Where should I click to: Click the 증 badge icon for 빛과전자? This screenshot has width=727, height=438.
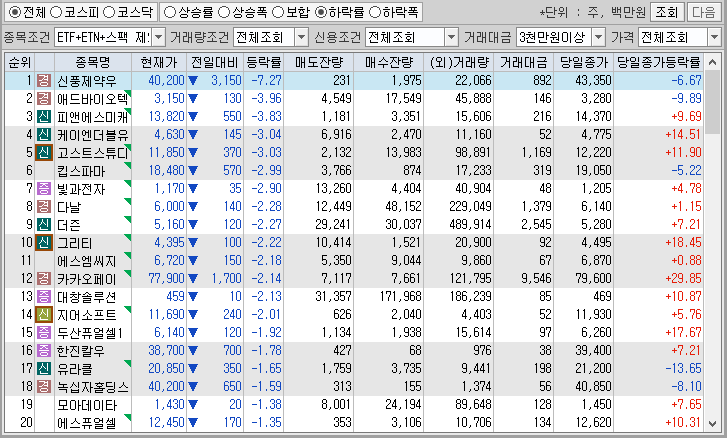tap(44, 189)
